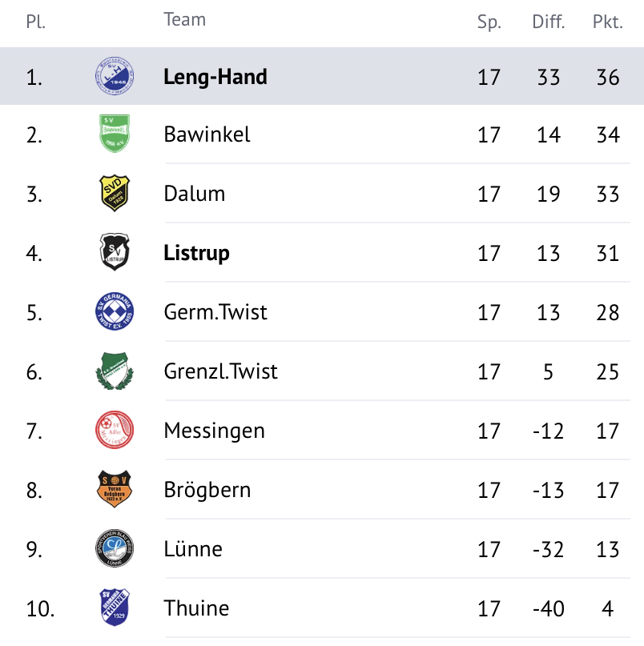This screenshot has width=644, height=646.
Task: Click the Blau-Weiss Lünne round logo
Action: coord(115,548)
